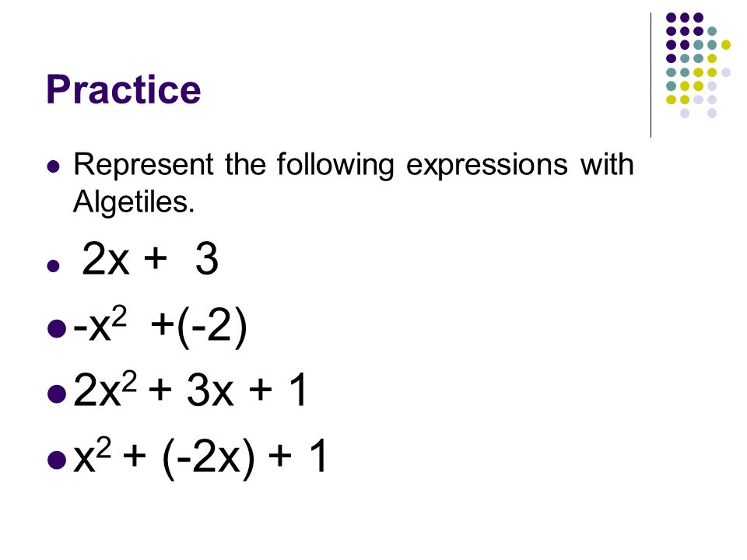Click the text Represent the following expressions
The height and width of the screenshot is (560, 747).
point(321,165)
